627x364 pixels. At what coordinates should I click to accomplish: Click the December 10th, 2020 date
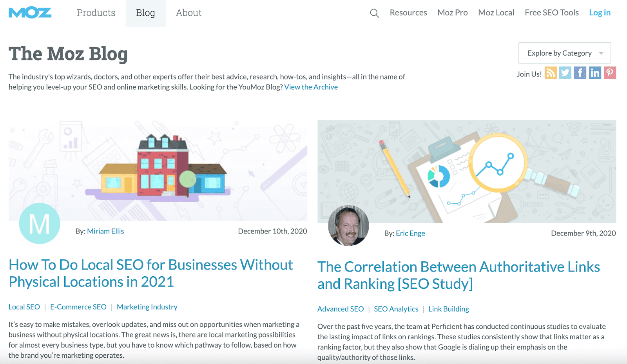click(x=272, y=231)
